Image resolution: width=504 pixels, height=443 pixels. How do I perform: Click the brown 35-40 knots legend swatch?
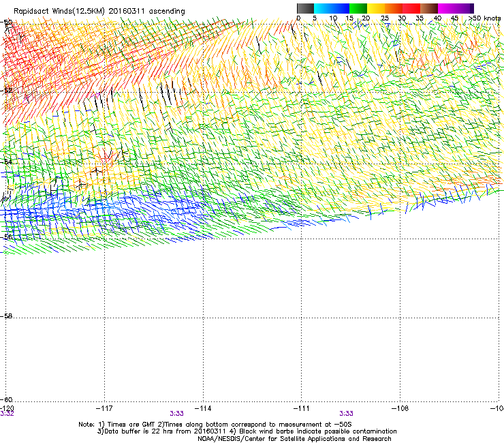pos(429,8)
